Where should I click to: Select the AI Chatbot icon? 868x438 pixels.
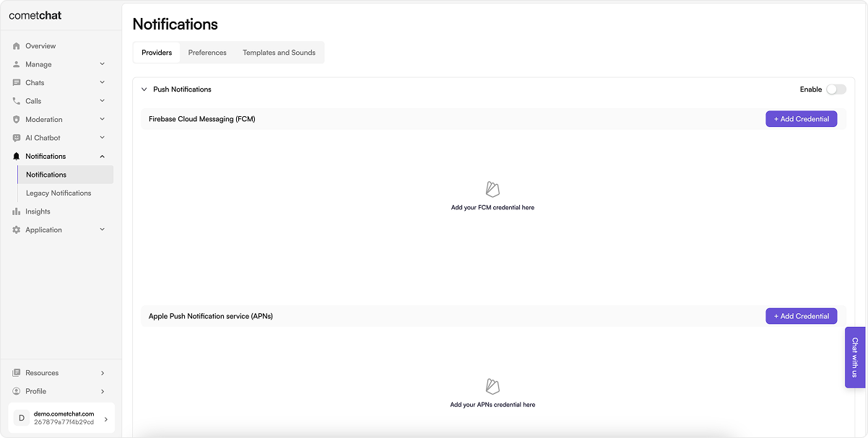pos(16,137)
